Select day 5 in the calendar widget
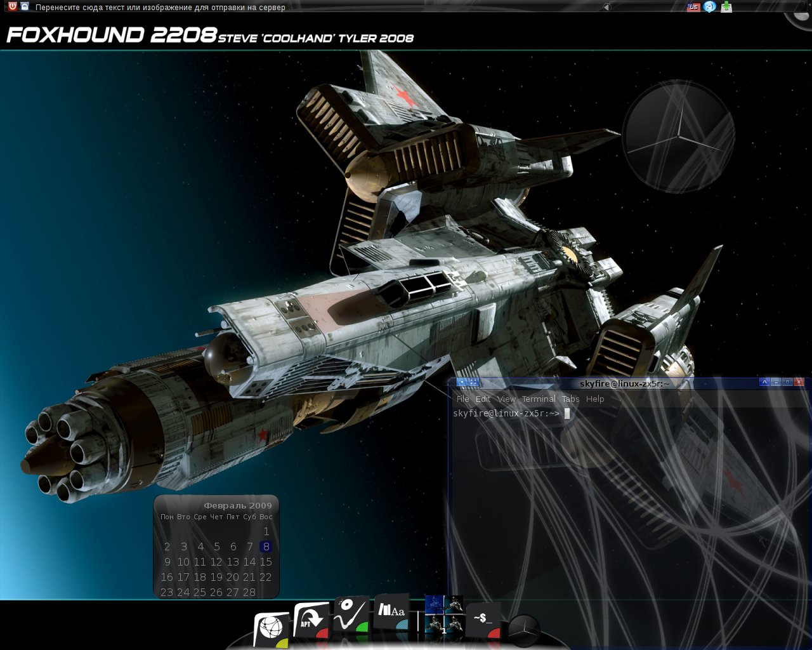Screen dimensions: 812x650 (216, 547)
